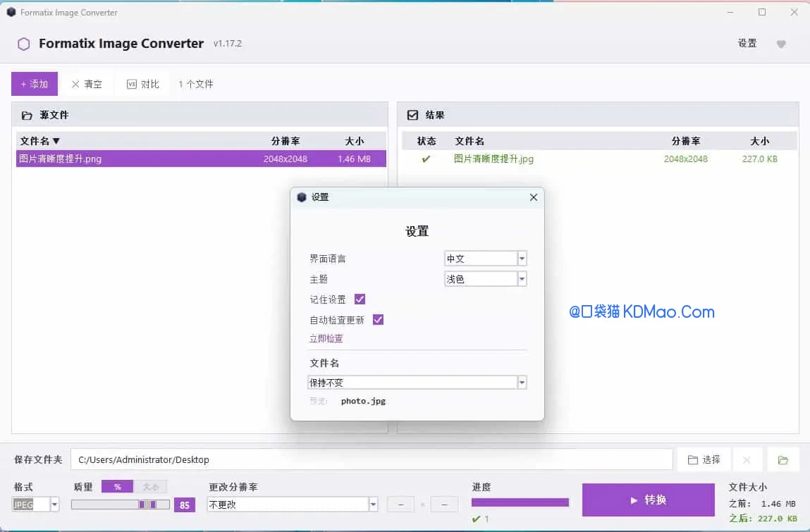This screenshot has height=532, width=810.
Task: Click the Formatix hexagon logo icon
Action: point(24,44)
